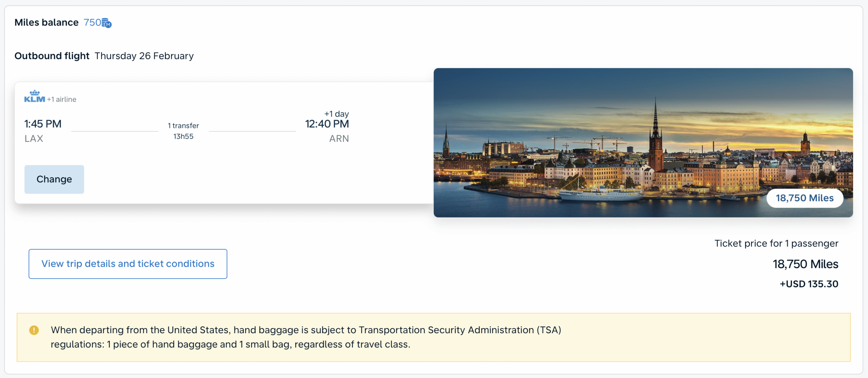Click the 1:45 PM departure time
Viewport: 868px width, 378px height.
point(43,124)
